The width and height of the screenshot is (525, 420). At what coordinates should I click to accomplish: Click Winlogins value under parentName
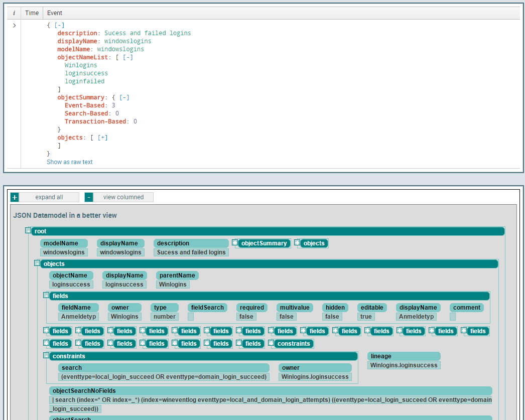[173, 285]
